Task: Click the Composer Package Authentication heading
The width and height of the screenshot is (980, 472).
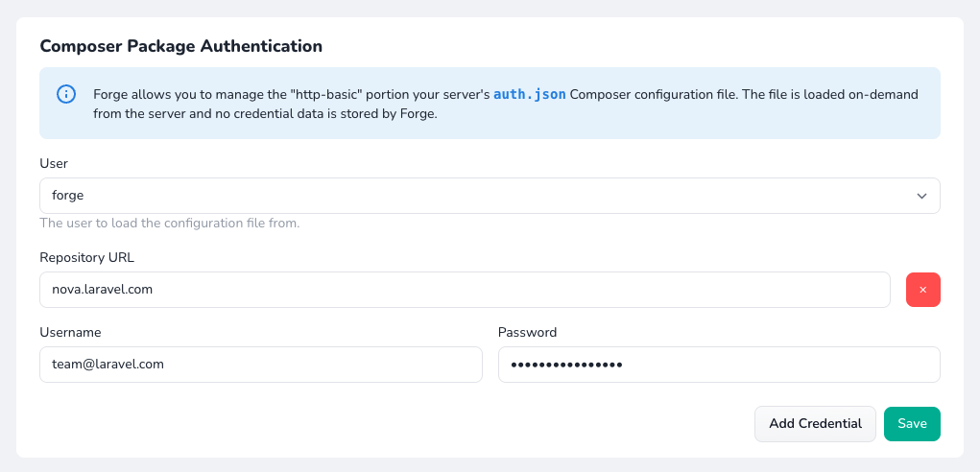Action: (x=180, y=46)
